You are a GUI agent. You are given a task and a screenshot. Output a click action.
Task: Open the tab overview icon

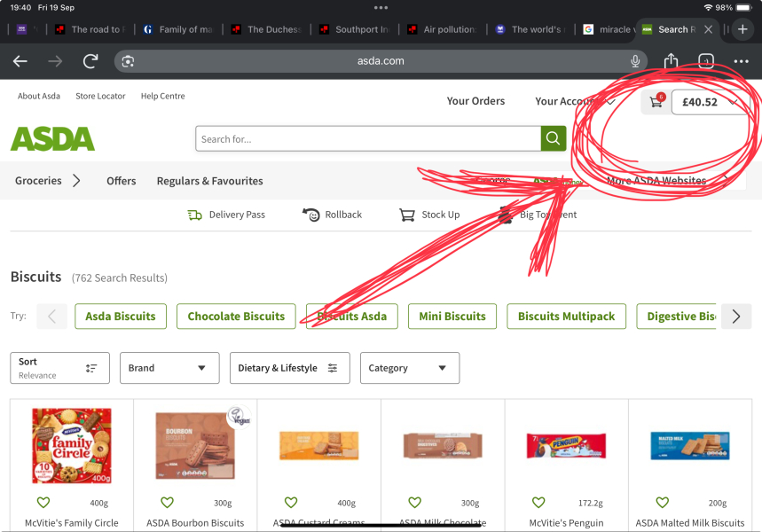click(705, 61)
